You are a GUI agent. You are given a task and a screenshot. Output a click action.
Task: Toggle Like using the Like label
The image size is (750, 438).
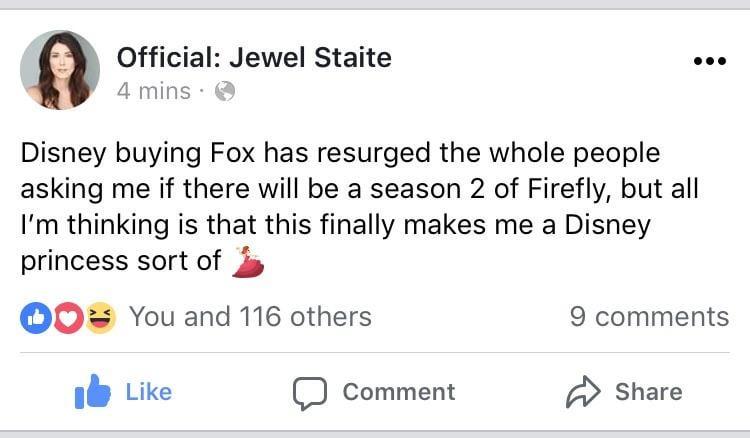click(x=148, y=391)
